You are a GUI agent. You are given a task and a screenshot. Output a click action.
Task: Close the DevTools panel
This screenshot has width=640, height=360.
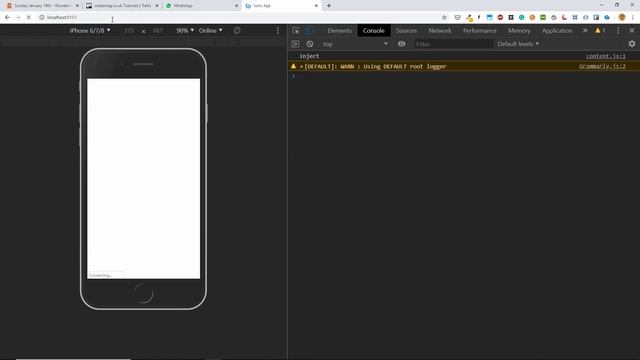click(x=632, y=31)
